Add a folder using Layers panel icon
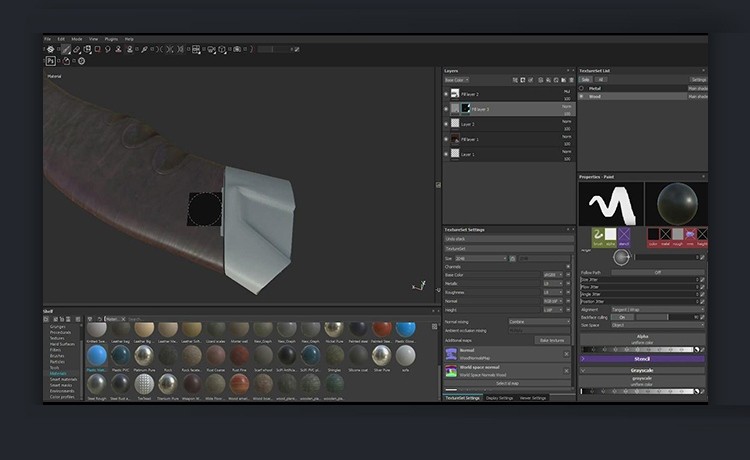This screenshot has height=460, width=750. (x=563, y=80)
